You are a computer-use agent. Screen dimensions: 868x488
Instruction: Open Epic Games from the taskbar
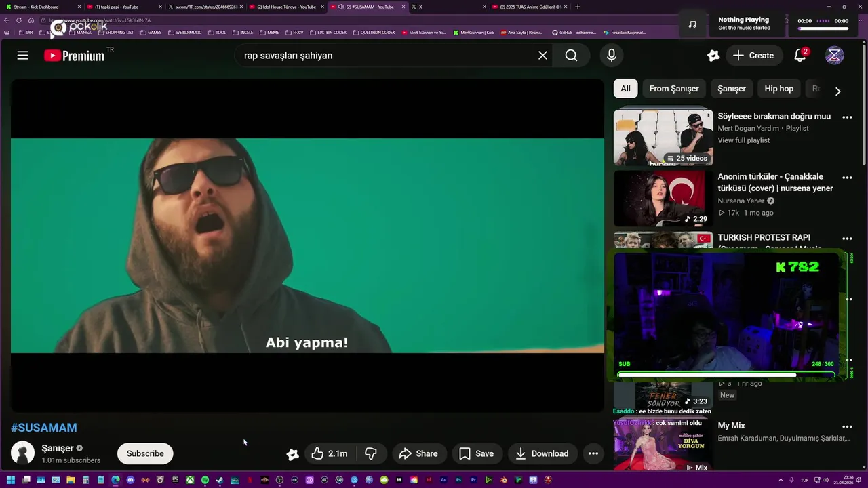tap(175, 480)
